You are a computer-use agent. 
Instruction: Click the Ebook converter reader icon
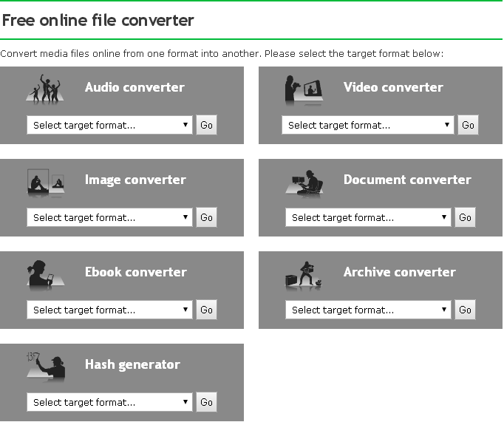point(45,275)
